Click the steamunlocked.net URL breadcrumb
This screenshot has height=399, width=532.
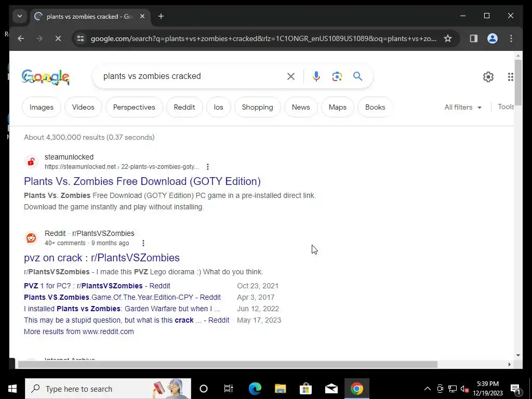(122, 167)
